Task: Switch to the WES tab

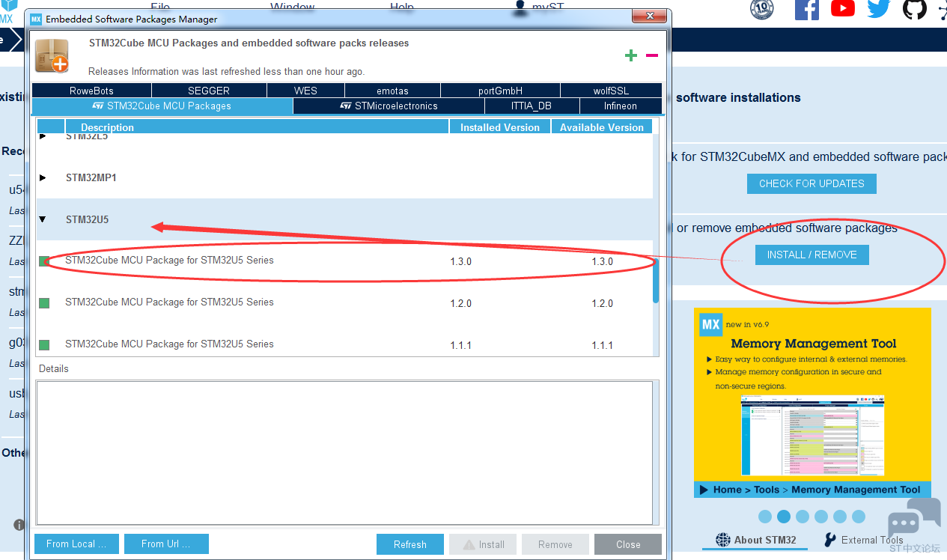Action: tap(305, 91)
